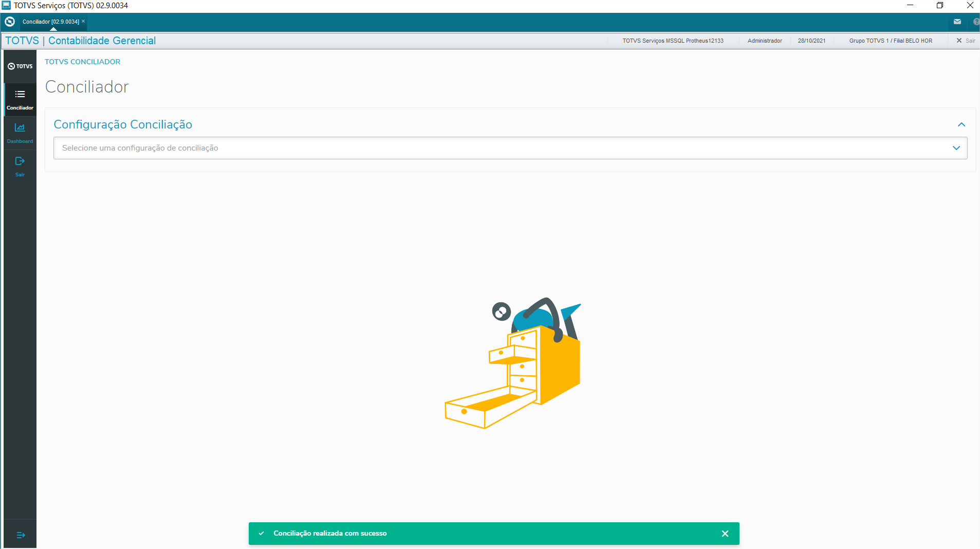The width and height of the screenshot is (980, 549).
Task: Click TOTVS Serviços MSSQL Protheus12133 label
Action: pyautogui.click(x=673, y=41)
